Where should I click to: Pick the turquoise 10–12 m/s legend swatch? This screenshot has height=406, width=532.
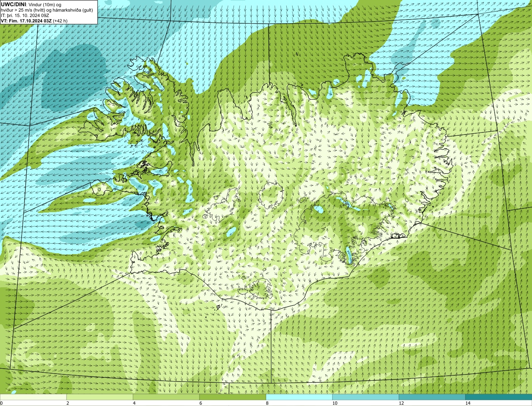pos(366,397)
